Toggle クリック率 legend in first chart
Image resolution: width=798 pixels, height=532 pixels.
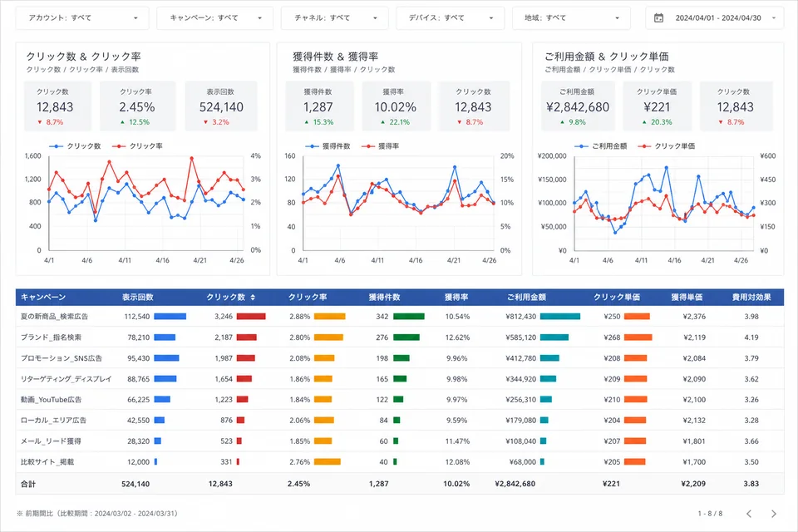coord(137,146)
